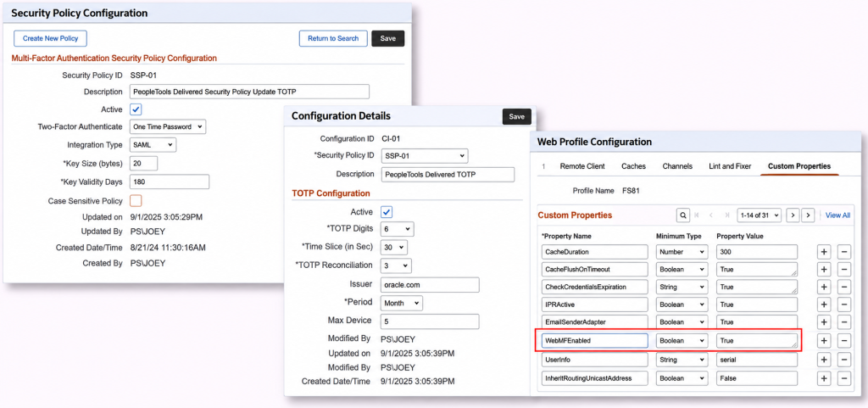Viewport: 868px width, 408px height.
Task: Add a row after EmailSenderAdapter property
Action: click(824, 322)
